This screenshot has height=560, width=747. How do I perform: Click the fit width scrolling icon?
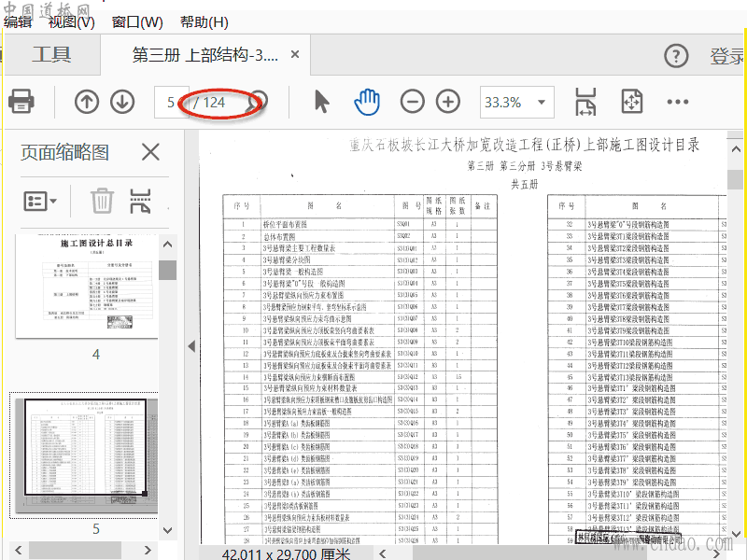click(585, 102)
